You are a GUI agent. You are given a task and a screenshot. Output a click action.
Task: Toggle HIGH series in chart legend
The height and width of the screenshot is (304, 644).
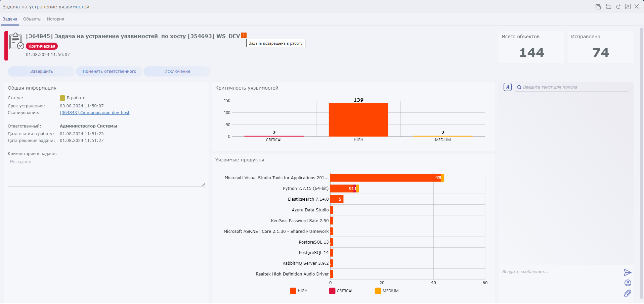(x=298, y=291)
